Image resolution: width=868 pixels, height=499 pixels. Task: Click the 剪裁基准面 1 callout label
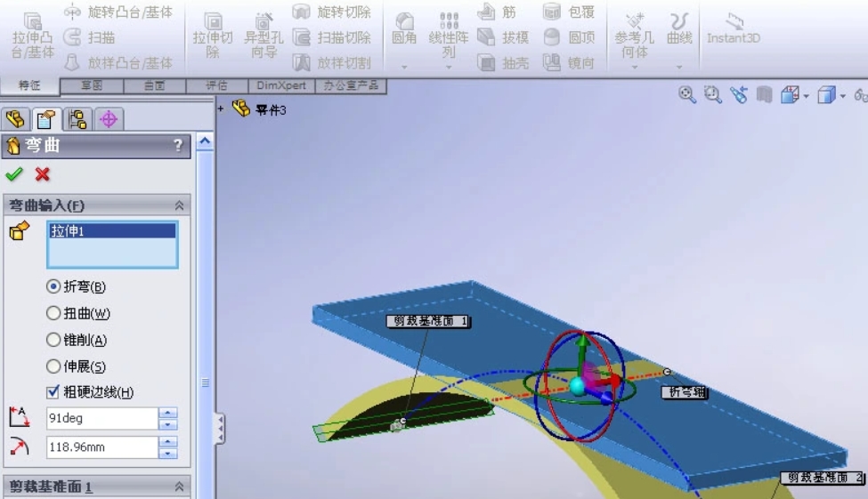428,321
